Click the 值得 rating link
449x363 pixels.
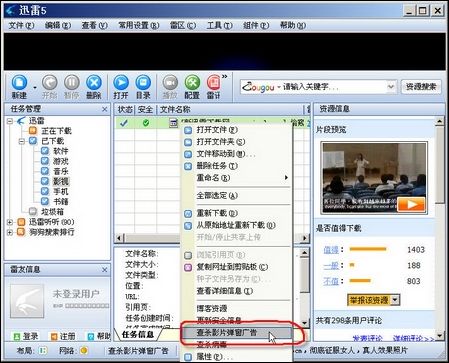331,249
